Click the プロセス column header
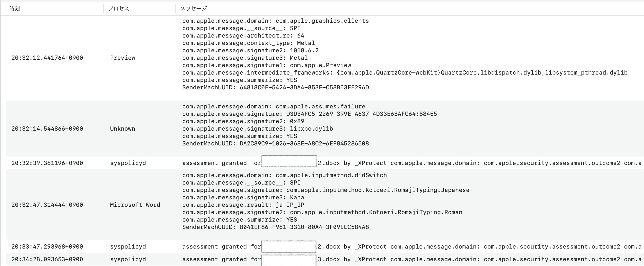Viewport: 644px width, 266px height. (x=119, y=8)
